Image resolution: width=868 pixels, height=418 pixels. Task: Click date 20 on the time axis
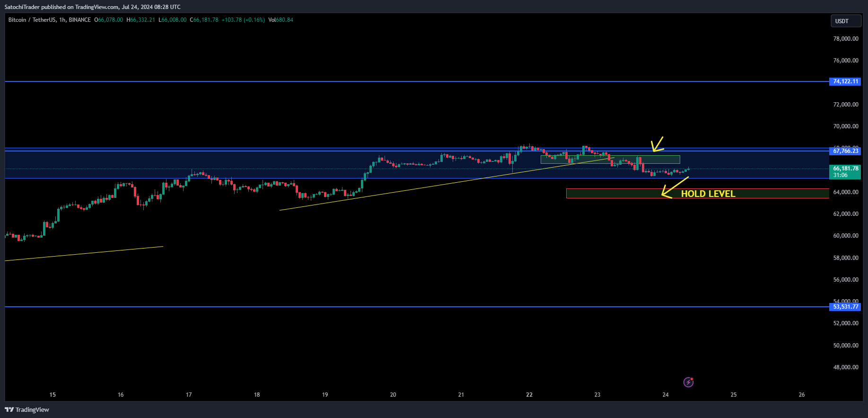tap(393, 395)
